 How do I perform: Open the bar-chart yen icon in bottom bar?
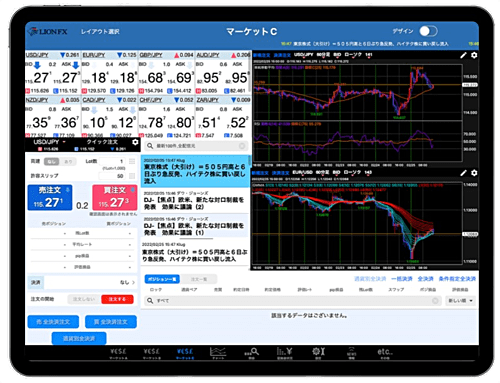pyautogui.click(x=285, y=353)
